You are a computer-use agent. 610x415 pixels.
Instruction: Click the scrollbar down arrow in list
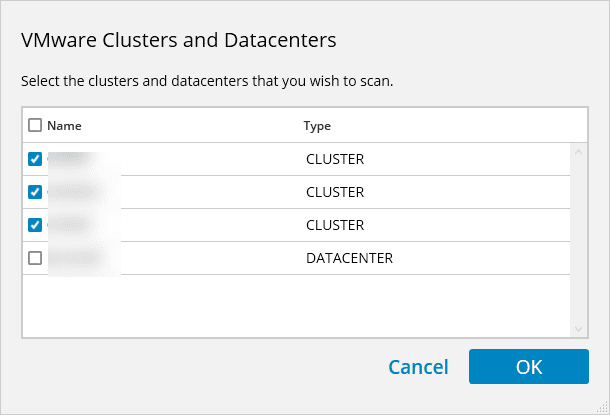pos(578,328)
